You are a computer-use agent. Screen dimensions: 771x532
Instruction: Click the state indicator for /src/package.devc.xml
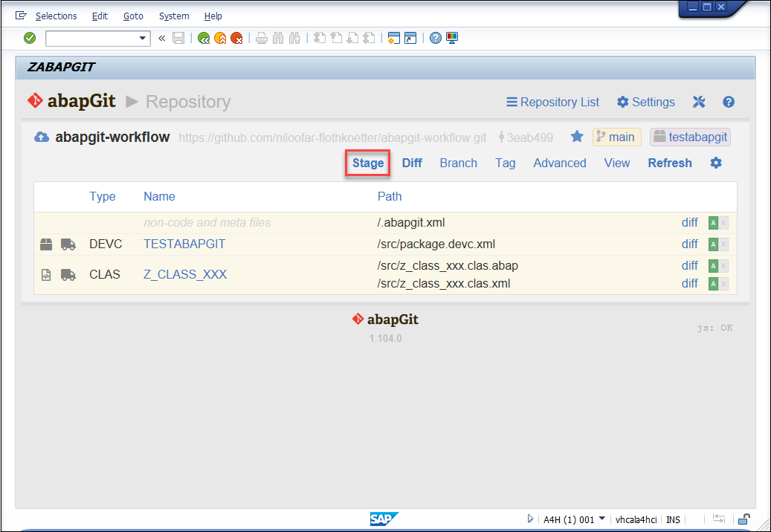[718, 244]
